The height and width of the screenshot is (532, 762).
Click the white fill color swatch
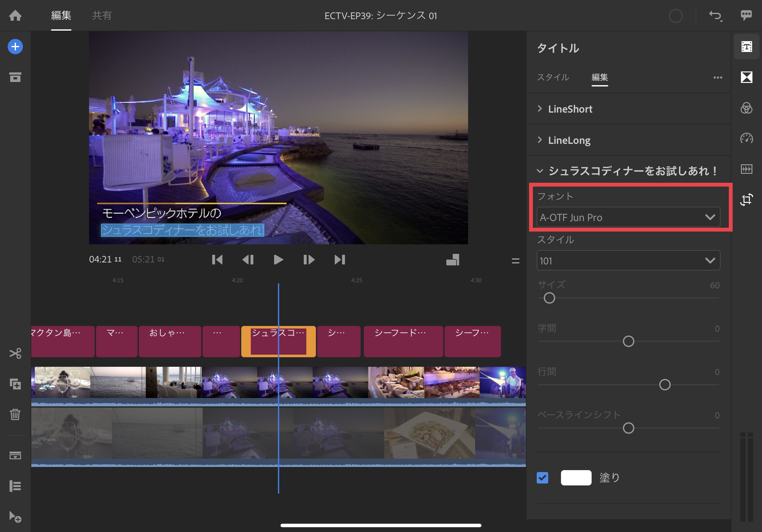click(x=576, y=477)
